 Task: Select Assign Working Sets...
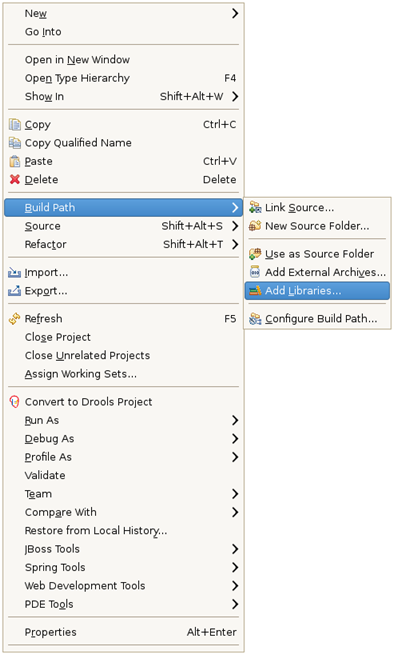click(123, 374)
